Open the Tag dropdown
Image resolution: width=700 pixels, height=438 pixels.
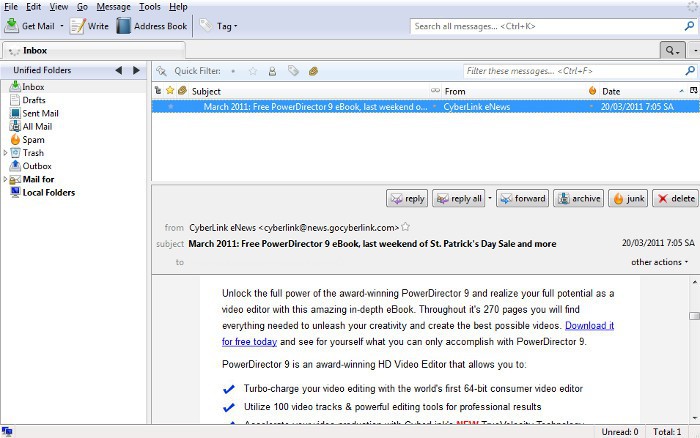tap(218, 26)
